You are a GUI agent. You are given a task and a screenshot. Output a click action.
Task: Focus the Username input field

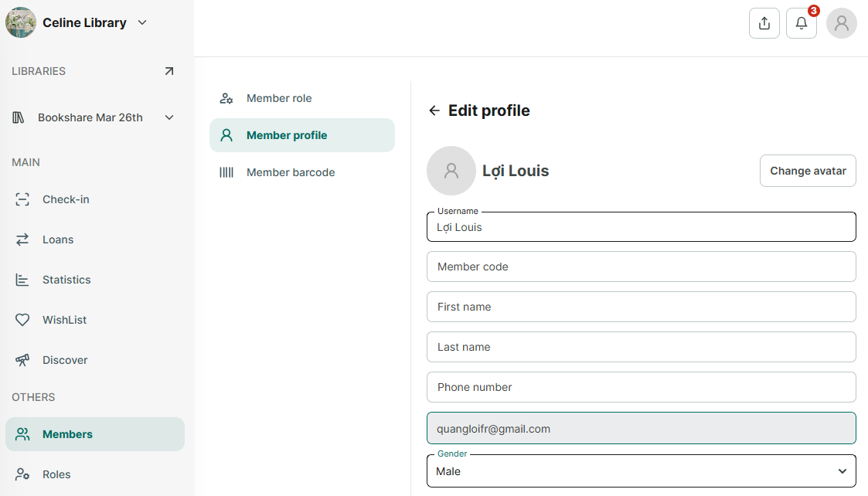[641, 227]
